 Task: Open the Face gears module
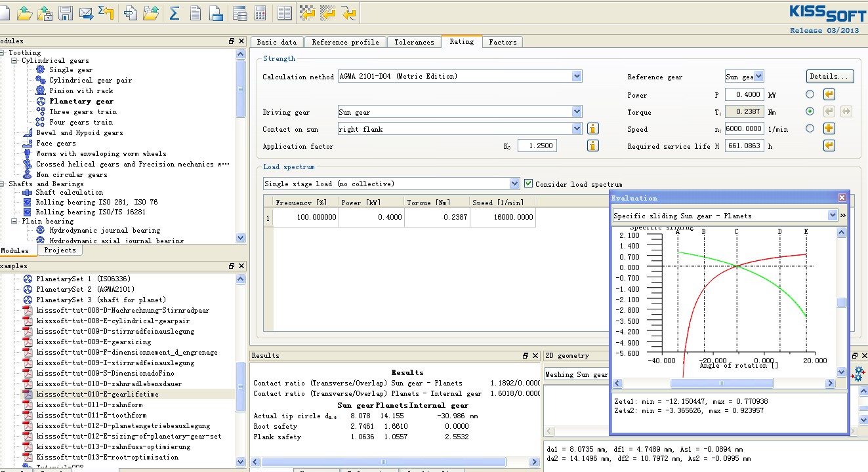pos(56,143)
